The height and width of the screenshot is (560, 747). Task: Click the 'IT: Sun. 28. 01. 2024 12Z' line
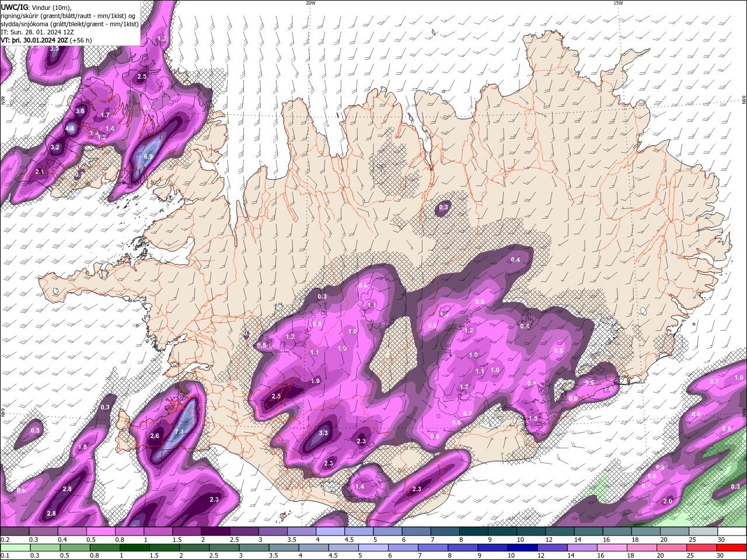[x=37, y=32]
